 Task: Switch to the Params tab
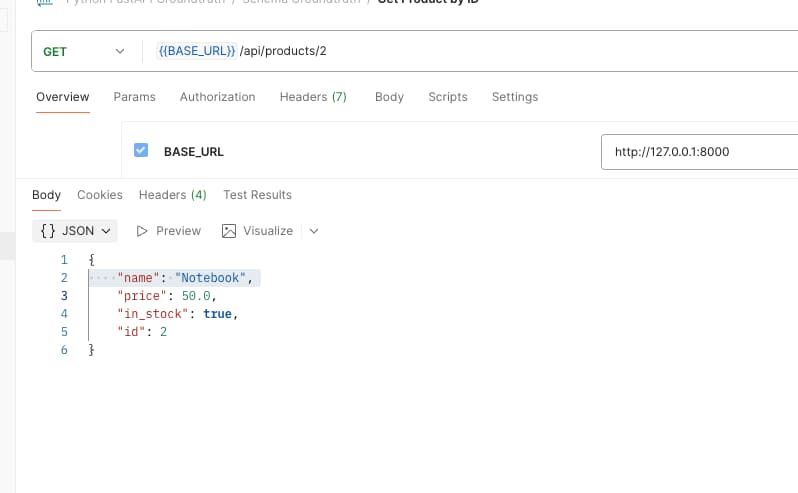click(x=134, y=97)
